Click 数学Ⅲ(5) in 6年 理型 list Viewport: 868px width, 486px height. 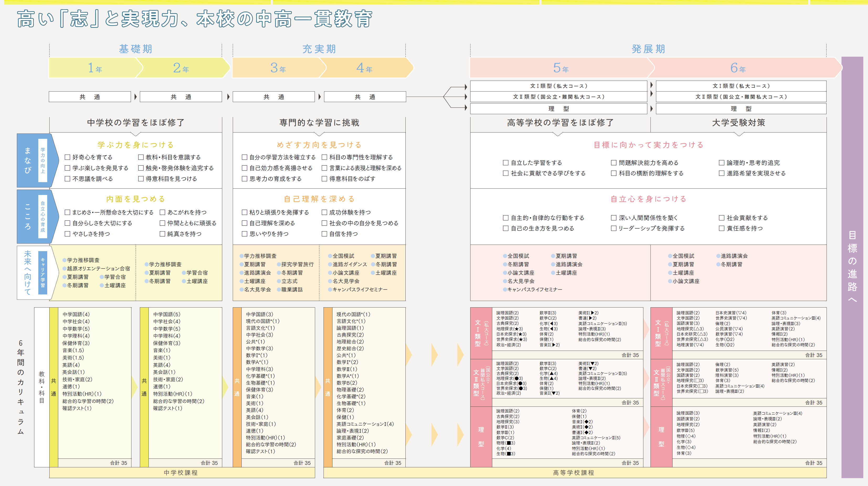(x=685, y=430)
